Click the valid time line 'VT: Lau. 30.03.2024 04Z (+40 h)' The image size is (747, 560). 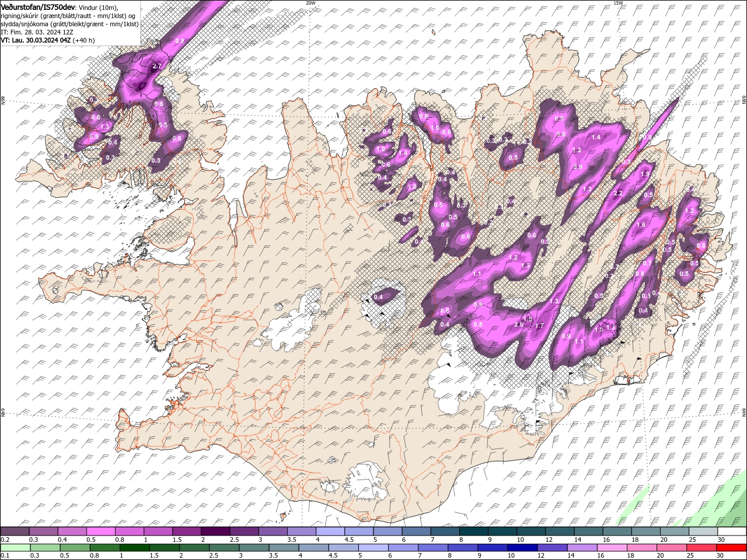(47, 40)
